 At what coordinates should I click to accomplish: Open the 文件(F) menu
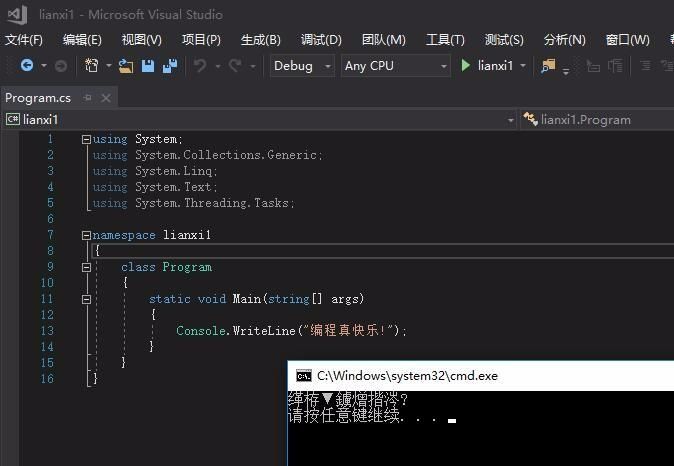pos(24,40)
